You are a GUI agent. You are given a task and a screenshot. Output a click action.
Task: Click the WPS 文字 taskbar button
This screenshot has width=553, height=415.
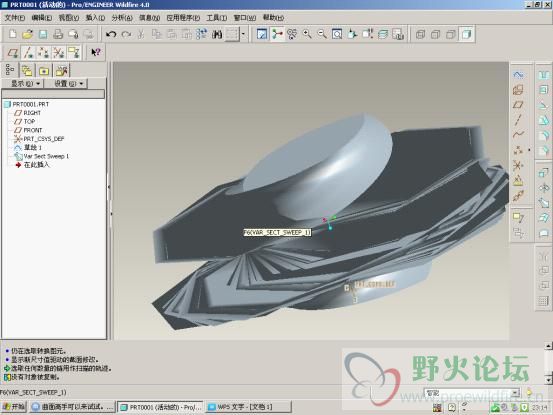pos(249,407)
